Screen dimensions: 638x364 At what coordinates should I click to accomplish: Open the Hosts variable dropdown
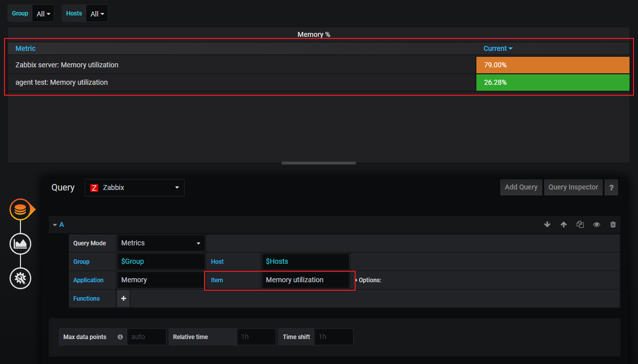pos(97,14)
